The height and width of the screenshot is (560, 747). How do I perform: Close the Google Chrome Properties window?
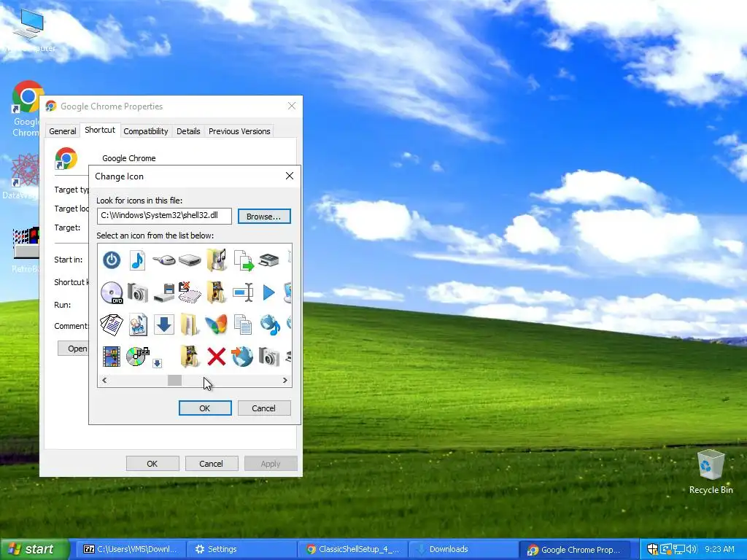292,106
